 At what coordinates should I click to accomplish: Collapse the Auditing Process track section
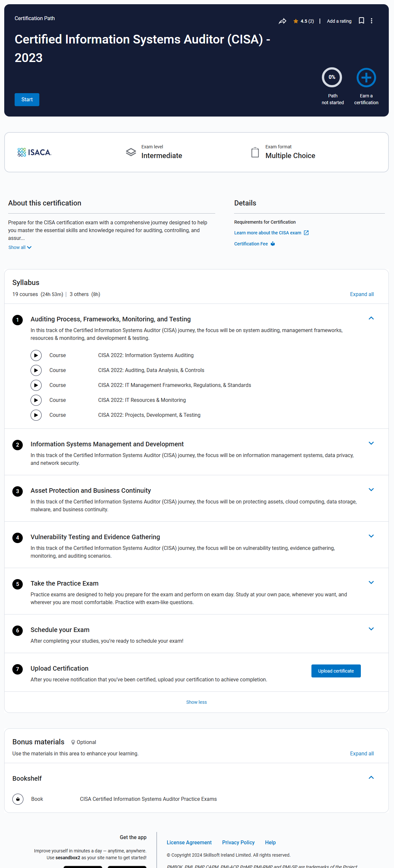pyautogui.click(x=371, y=318)
